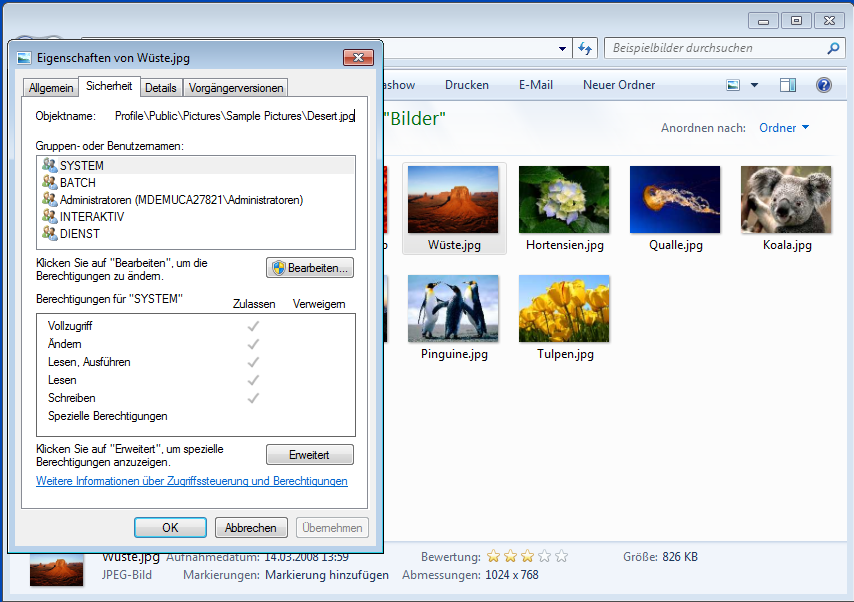Click the Beispielbilder durchsuchen search field
Screen dimensions: 854x602
point(715,48)
